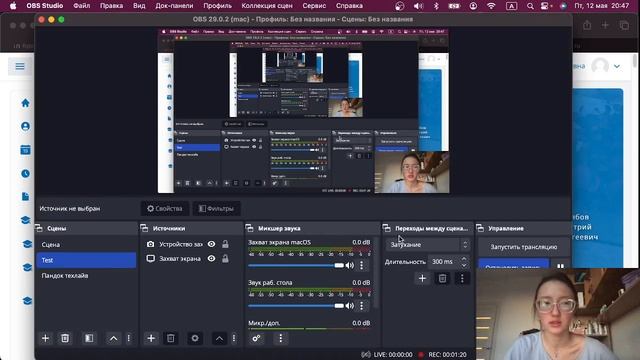Open the document icon in browser sidebar
This screenshot has width=640, height=360.
click(25, 197)
